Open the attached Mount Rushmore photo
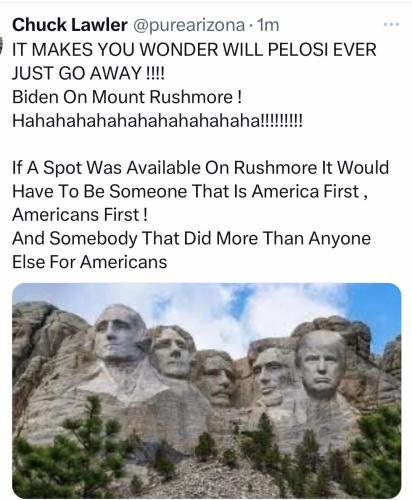The width and height of the screenshot is (412, 500). [x=207, y=391]
